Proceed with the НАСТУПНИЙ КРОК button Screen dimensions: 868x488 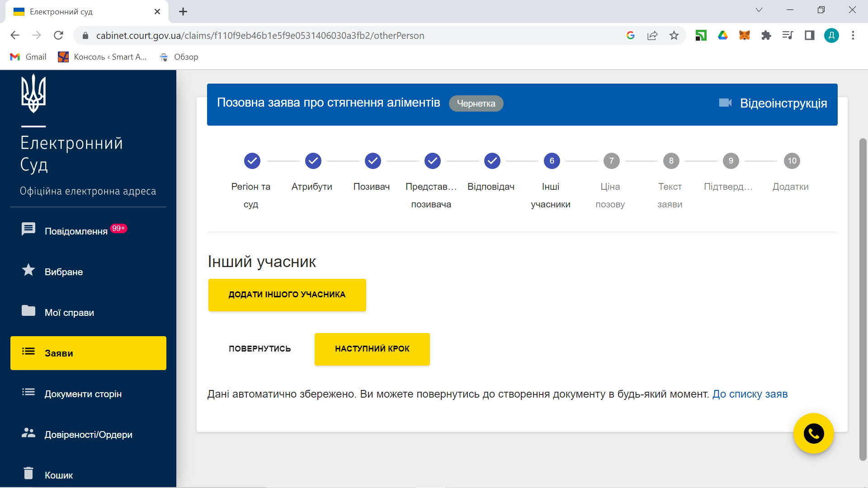pyautogui.click(x=372, y=349)
